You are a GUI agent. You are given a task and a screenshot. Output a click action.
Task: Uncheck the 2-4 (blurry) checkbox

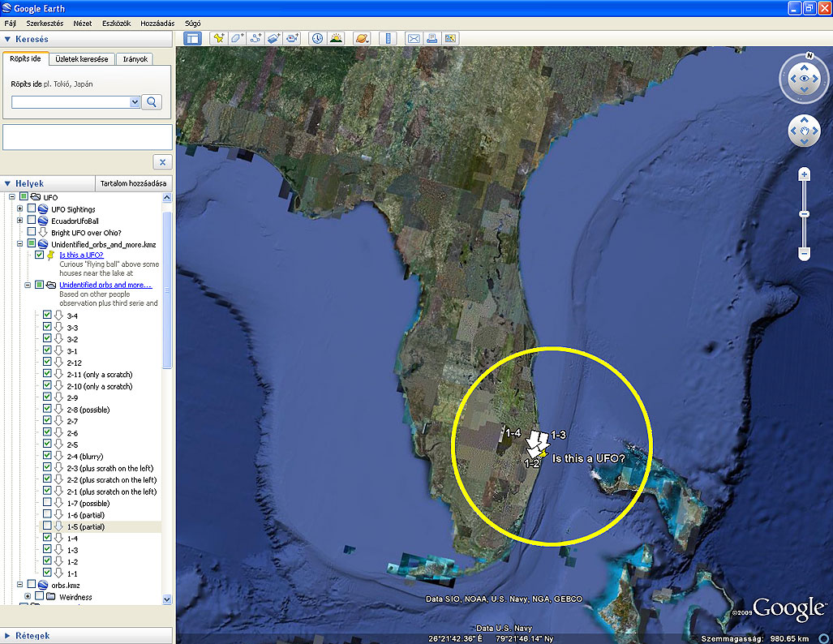pos(47,456)
